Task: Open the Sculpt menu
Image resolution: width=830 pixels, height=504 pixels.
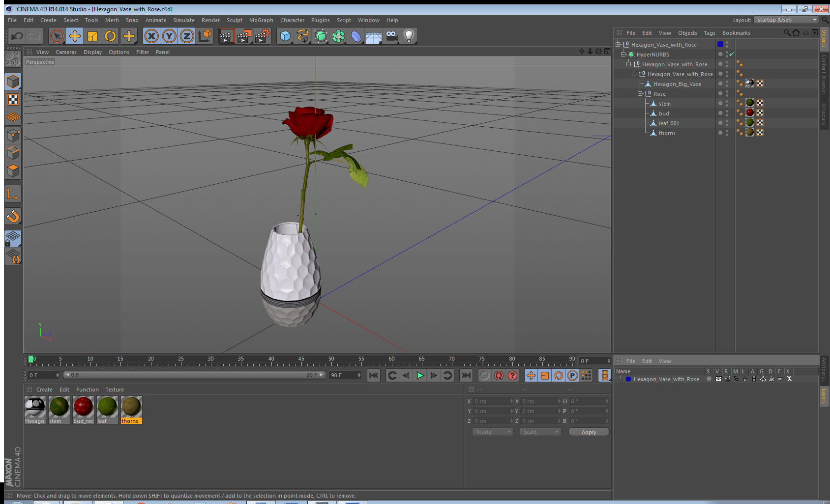Action: point(235,20)
